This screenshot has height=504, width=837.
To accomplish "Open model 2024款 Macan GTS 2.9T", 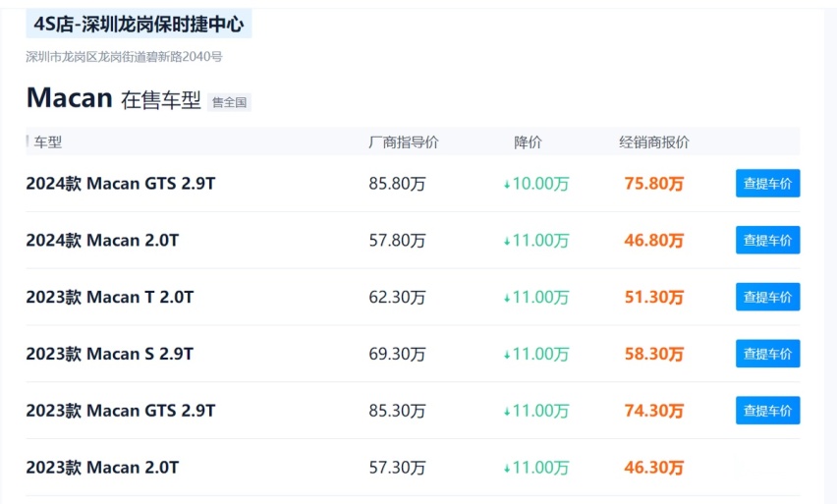I will coord(121,183).
